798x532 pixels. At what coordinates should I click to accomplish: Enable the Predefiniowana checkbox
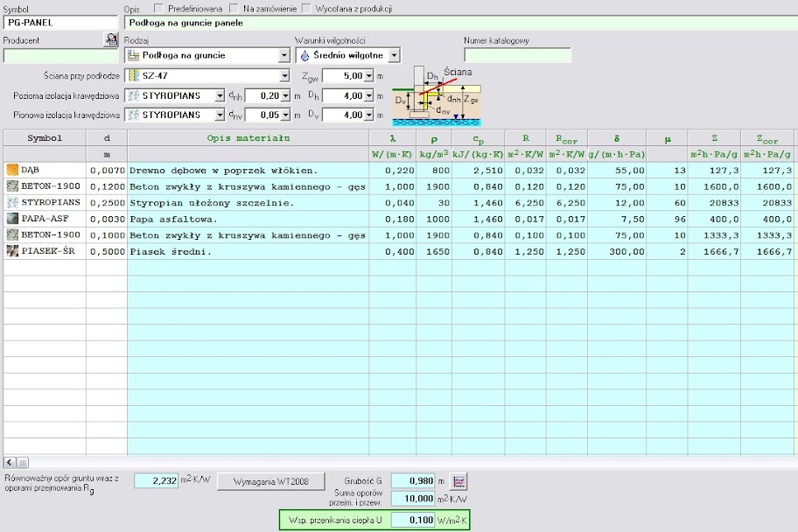point(159,9)
